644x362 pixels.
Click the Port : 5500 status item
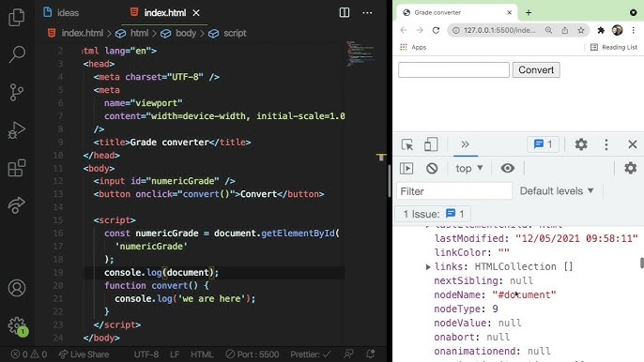point(253,354)
